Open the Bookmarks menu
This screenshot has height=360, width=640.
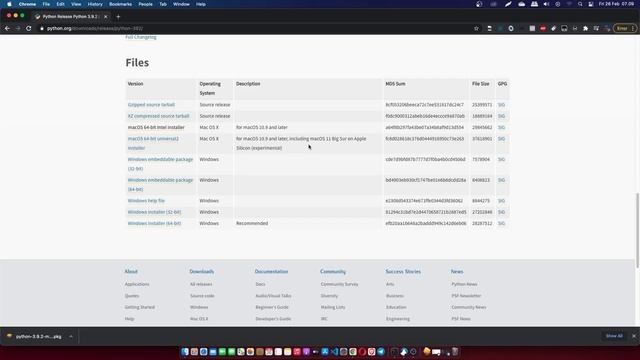(120, 4)
